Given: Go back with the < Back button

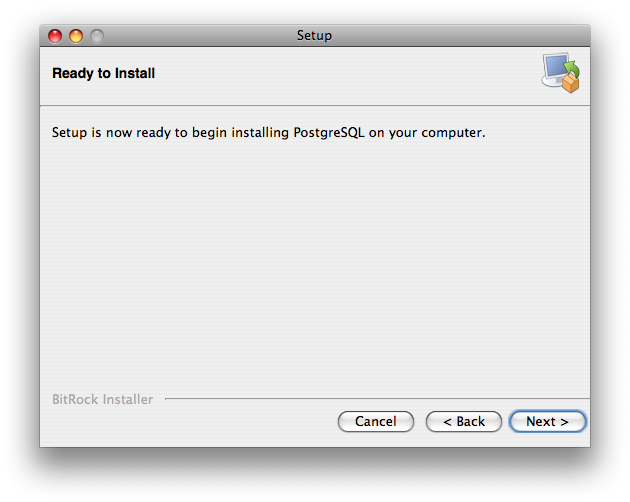Looking at the screenshot, I should coord(464,422).
